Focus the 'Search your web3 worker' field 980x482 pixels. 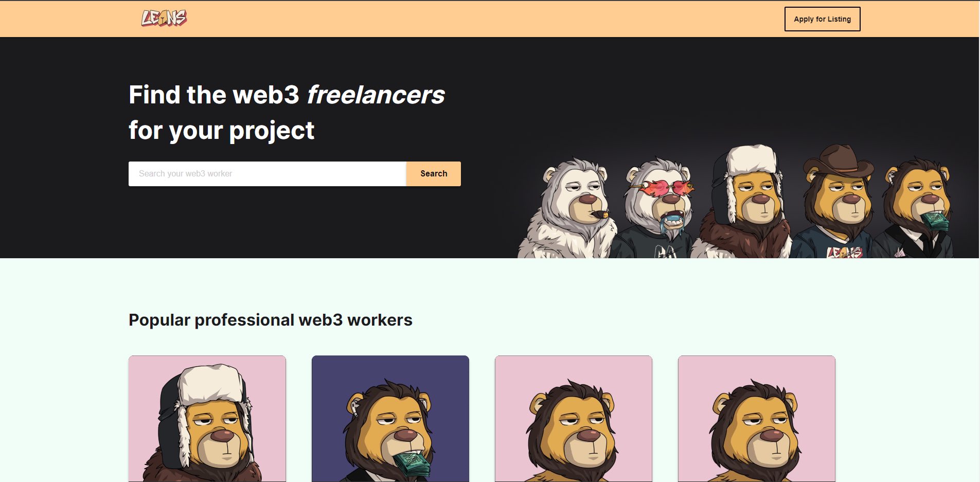pos(268,174)
